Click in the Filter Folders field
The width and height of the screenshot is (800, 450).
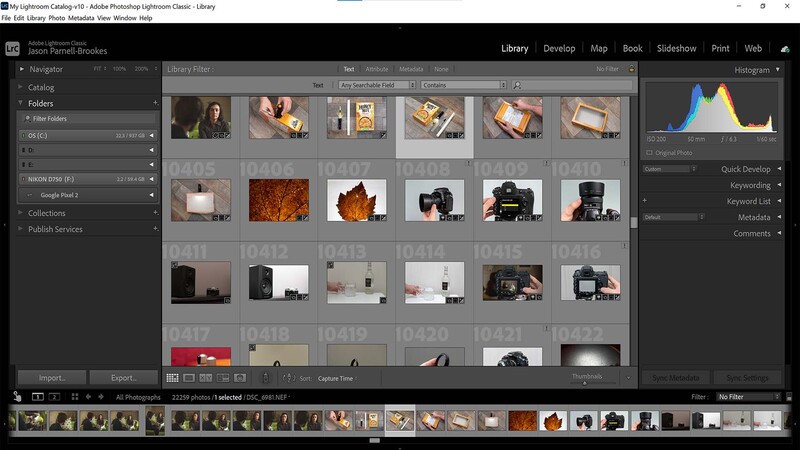pos(88,118)
